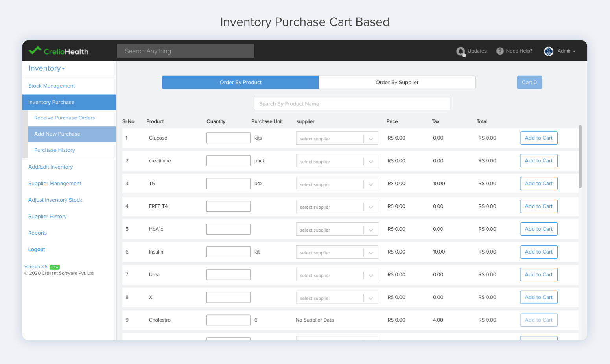Open the Updates notification bell
The image size is (610, 364).
(x=461, y=51)
